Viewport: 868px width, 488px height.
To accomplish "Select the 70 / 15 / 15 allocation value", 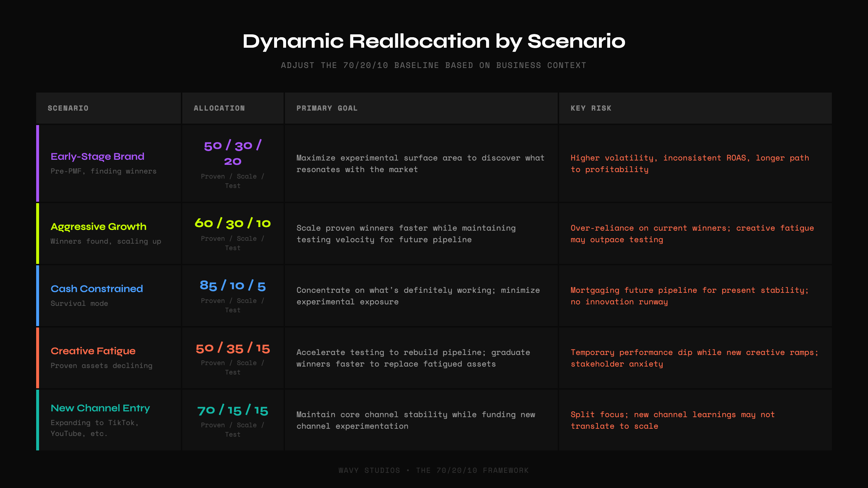I will [233, 411].
